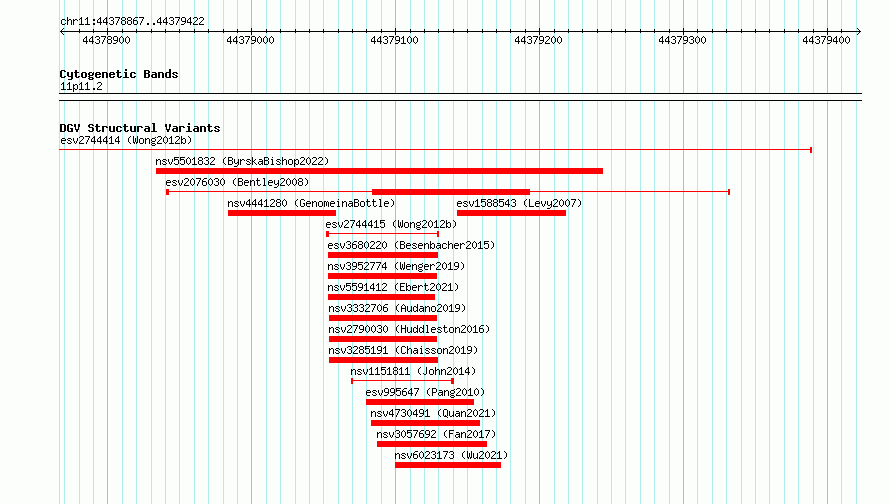This screenshot has width=890, height=504.
Task: Click ruler position 44378900
Action: 107,40
